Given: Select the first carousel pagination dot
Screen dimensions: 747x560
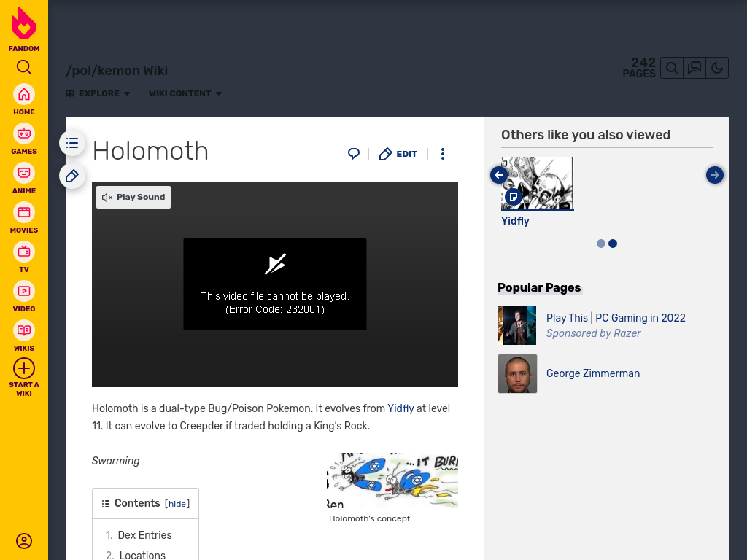Looking at the screenshot, I should coord(601,244).
